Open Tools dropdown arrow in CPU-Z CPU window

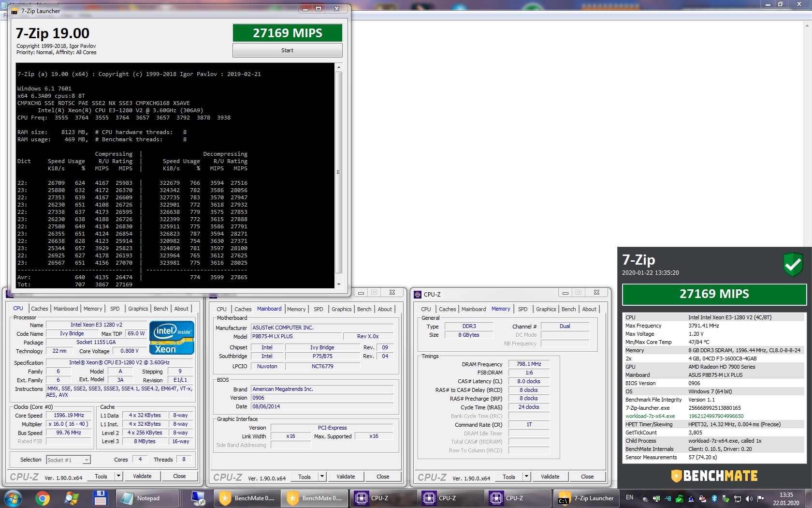click(x=118, y=476)
